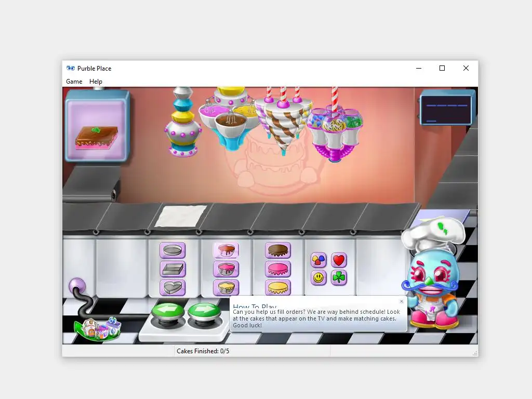
Task: Click the white paper on conveyor
Action: [181, 216]
